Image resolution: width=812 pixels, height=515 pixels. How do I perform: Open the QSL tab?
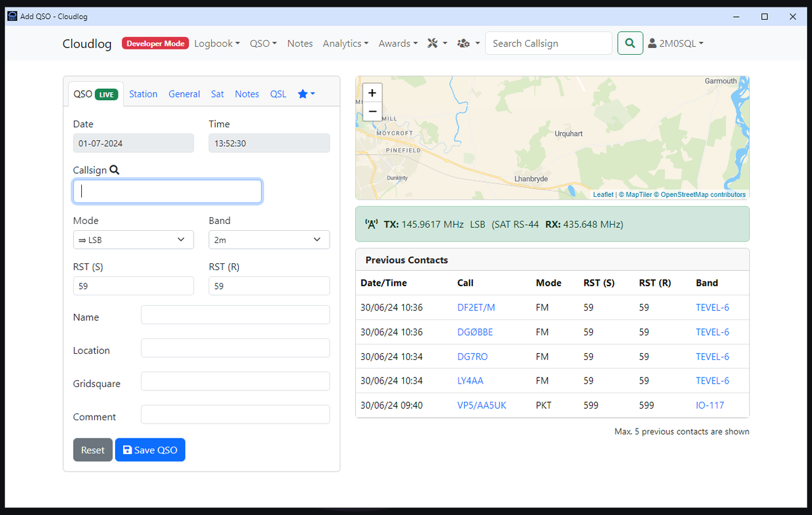click(x=277, y=94)
